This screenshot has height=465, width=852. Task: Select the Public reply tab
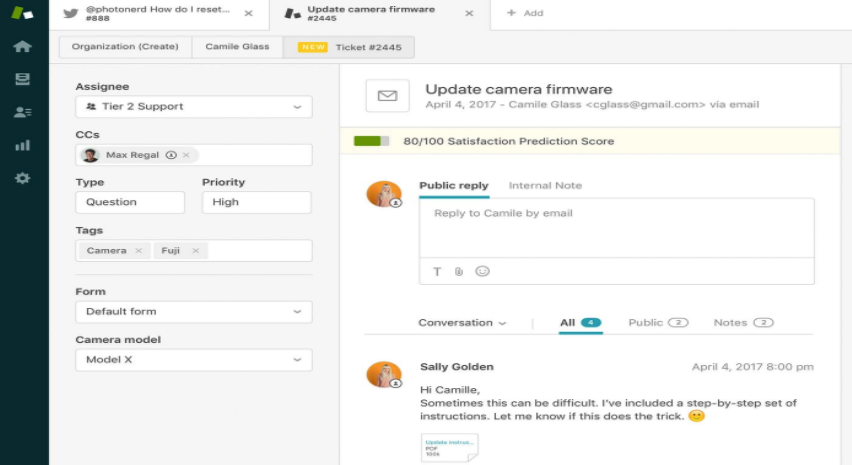click(x=454, y=186)
